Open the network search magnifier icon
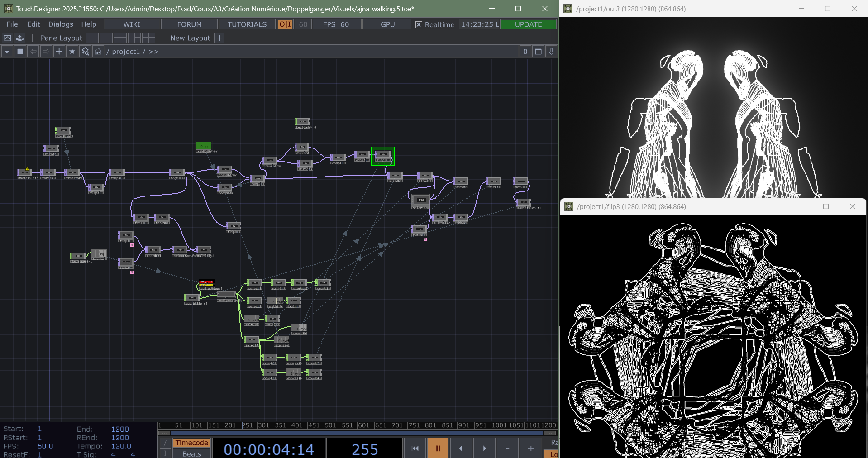This screenshot has height=458, width=868. coord(85,52)
